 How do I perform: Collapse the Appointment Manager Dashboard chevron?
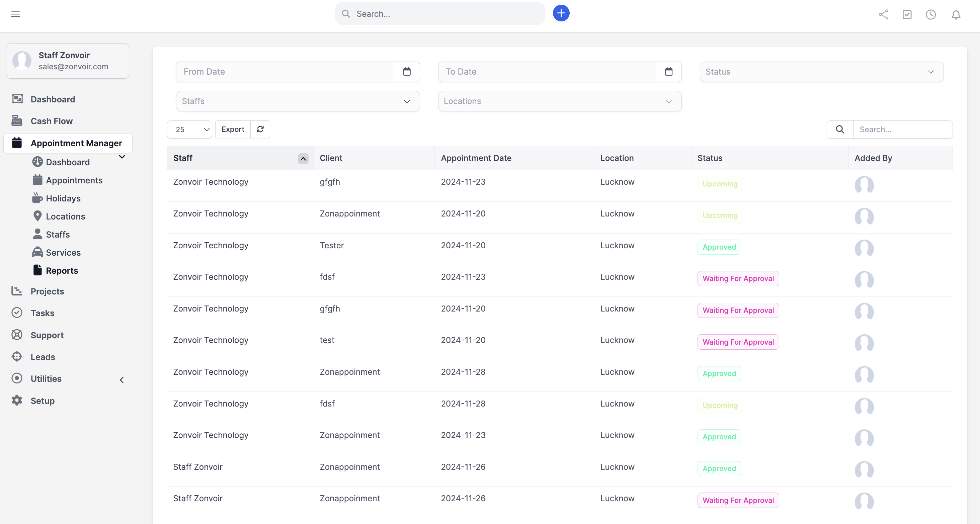coord(122,157)
